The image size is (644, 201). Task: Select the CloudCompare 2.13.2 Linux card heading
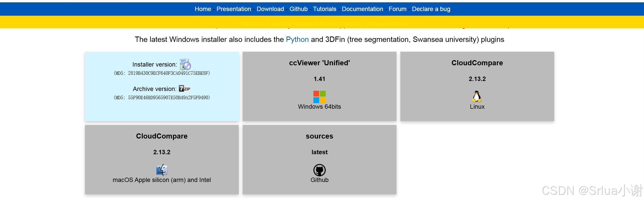coord(477,63)
